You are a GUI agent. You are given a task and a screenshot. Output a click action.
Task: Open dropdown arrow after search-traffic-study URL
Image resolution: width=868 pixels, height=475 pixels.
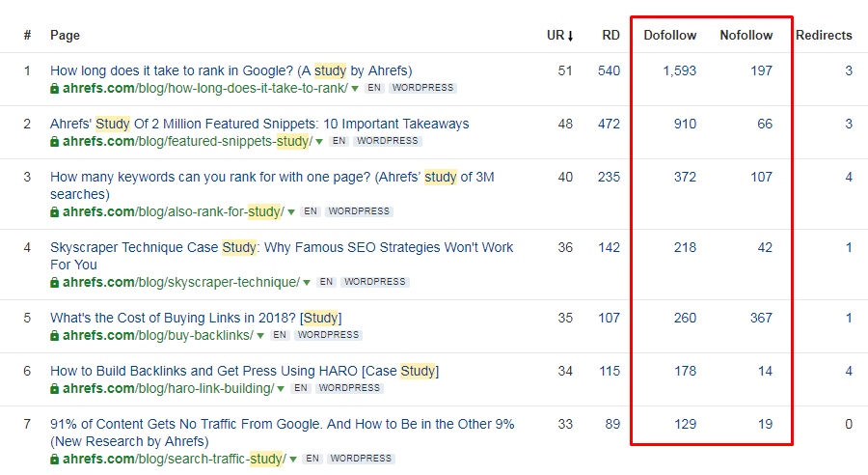click(291, 460)
